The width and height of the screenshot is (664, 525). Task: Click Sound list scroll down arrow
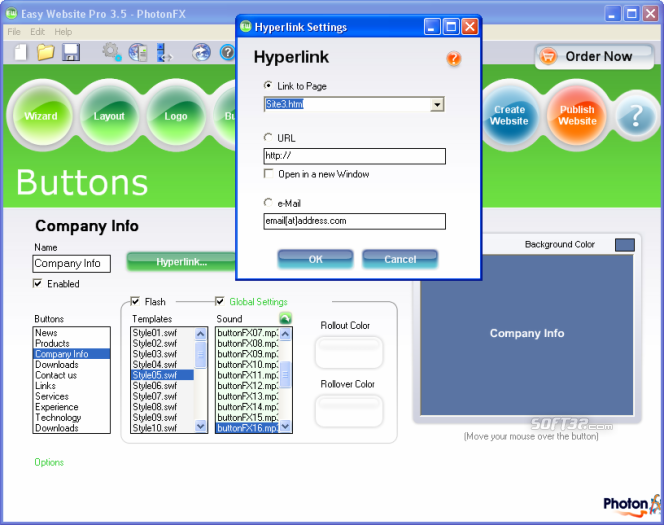pyautogui.click(x=285, y=426)
